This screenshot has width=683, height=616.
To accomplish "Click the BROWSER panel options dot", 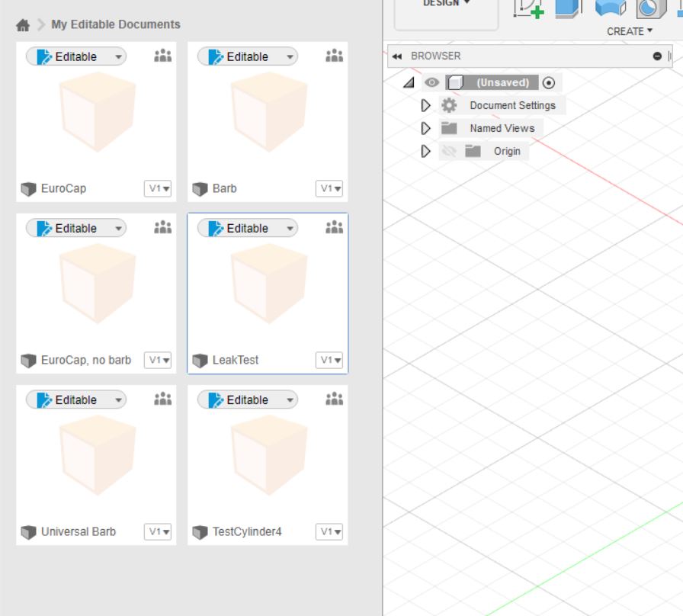I will click(x=657, y=56).
